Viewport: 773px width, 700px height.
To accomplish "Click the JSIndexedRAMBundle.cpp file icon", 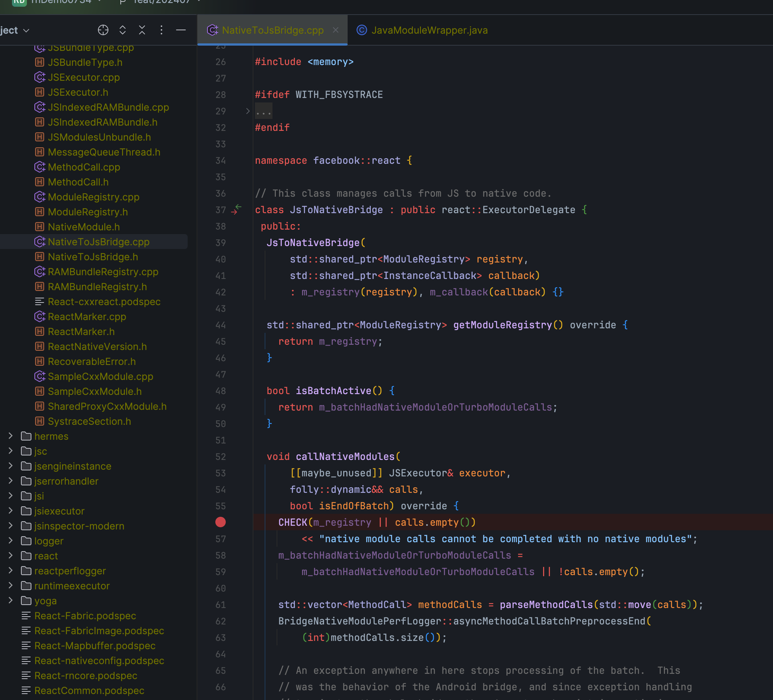I will (x=40, y=107).
